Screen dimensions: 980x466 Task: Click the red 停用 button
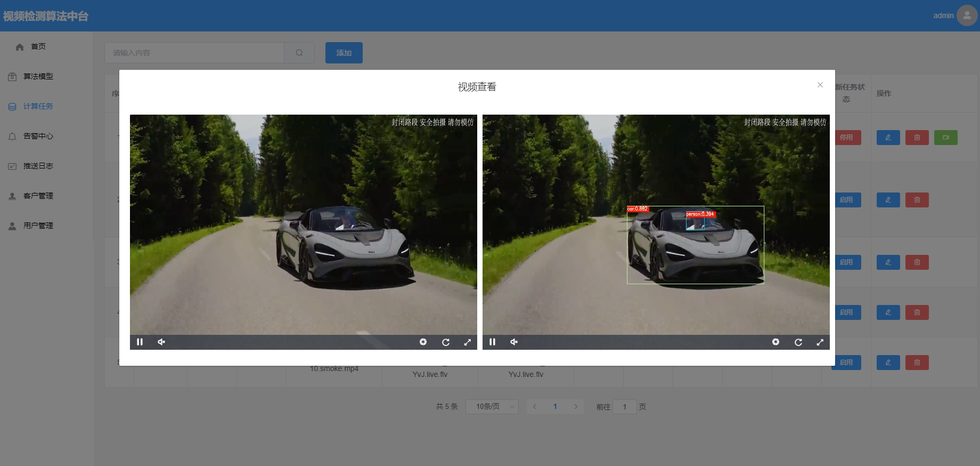pyautogui.click(x=848, y=138)
